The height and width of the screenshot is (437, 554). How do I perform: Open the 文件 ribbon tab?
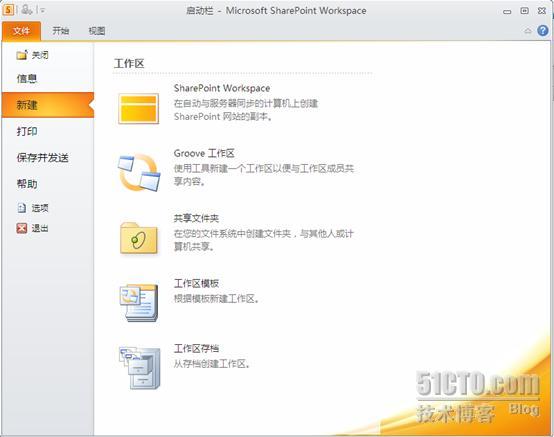21,31
